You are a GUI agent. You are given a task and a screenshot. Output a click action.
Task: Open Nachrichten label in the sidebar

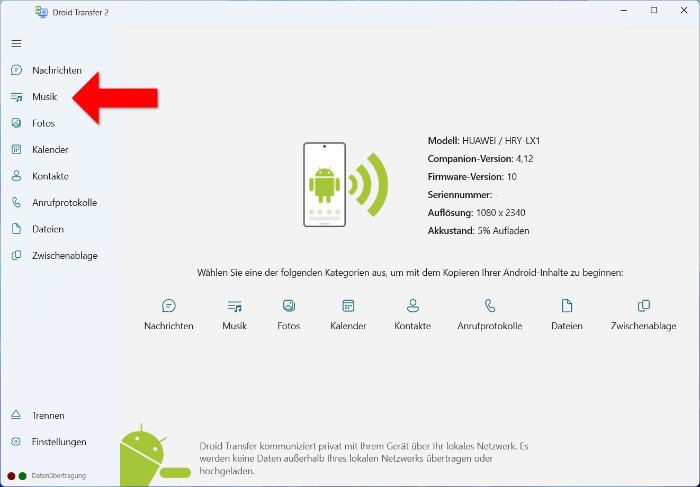coord(57,71)
